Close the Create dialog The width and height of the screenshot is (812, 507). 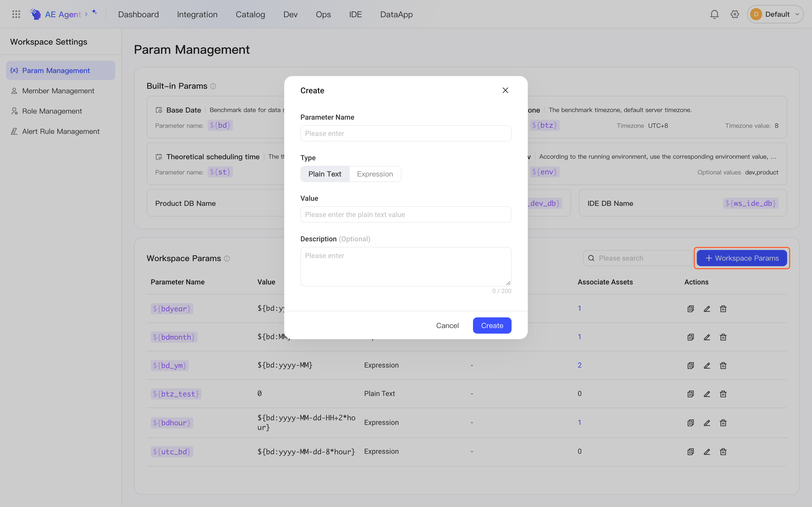[505, 90]
